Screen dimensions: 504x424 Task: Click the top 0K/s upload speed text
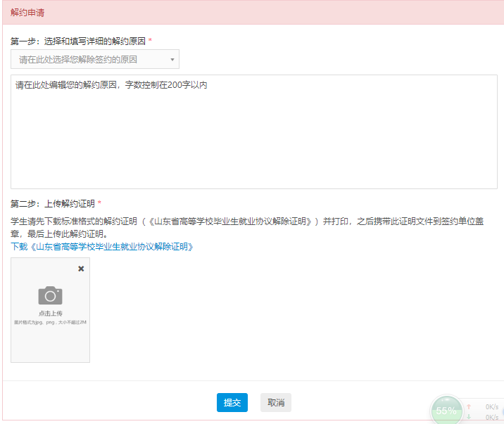(491, 406)
